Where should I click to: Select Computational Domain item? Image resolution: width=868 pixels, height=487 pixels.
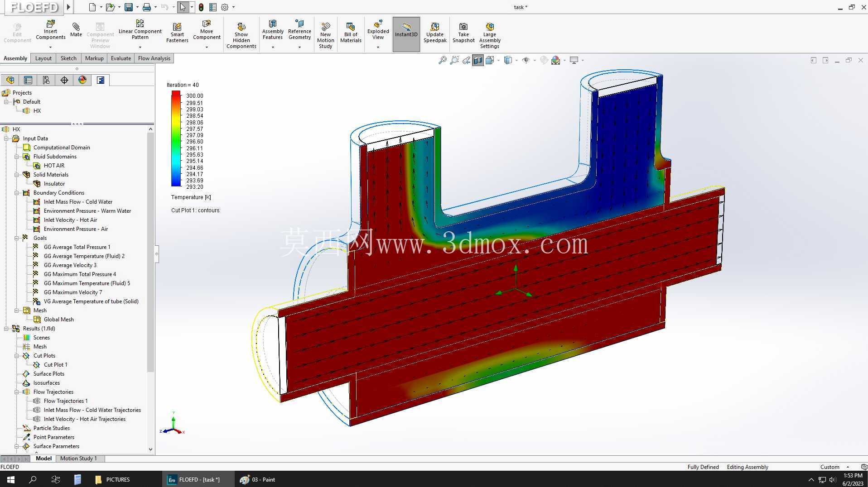pos(62,148)
